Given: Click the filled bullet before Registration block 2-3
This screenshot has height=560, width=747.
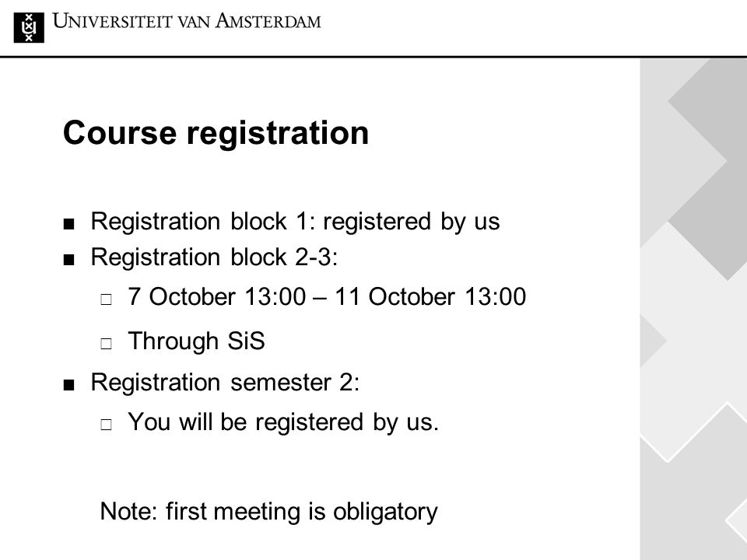Looking at the screenshot, I should 68,260.
